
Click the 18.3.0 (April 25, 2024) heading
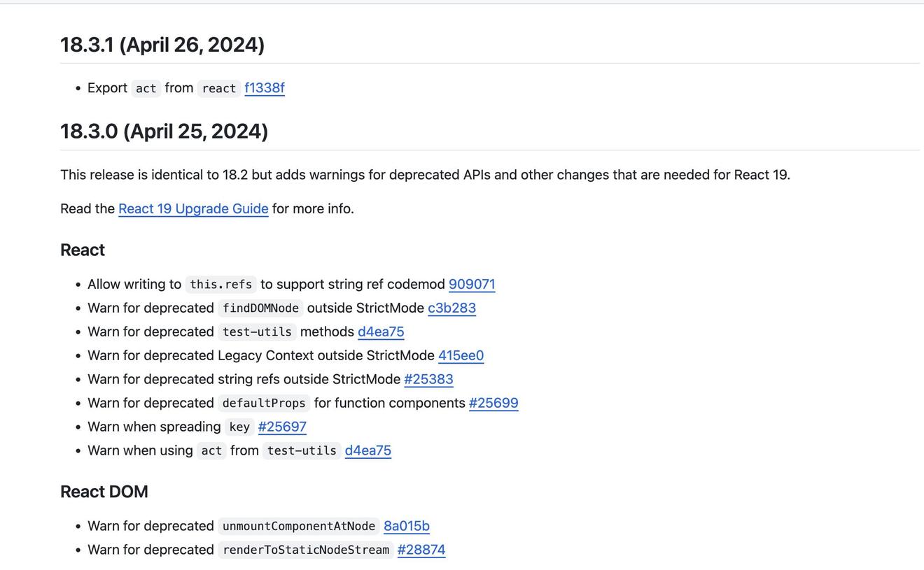(x=164, y=131)
